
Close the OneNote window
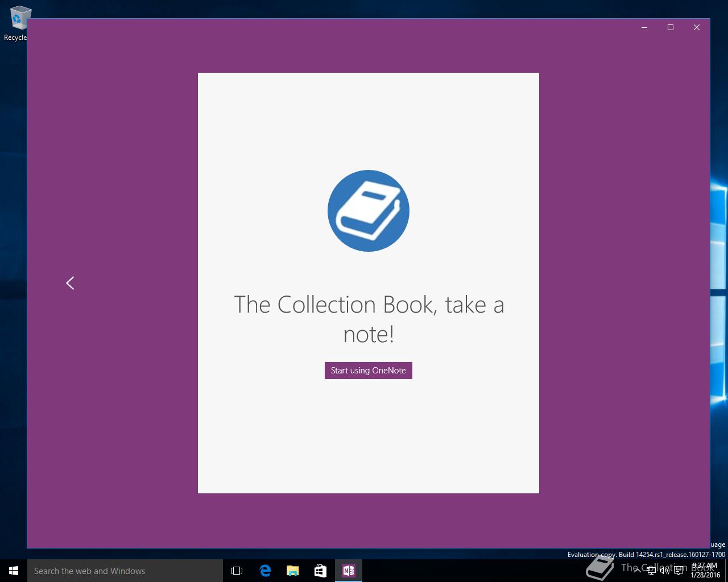697,27
